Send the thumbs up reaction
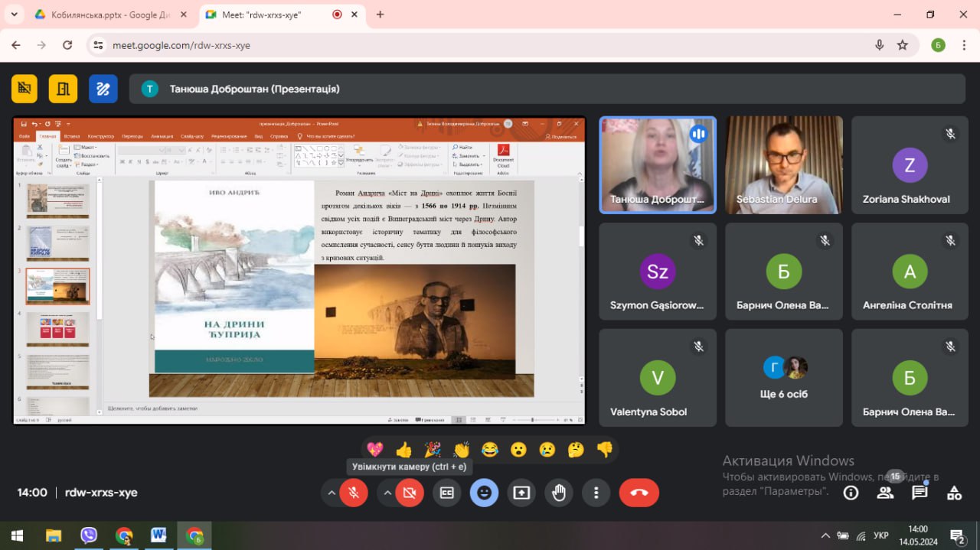 [x=403, y=450]
